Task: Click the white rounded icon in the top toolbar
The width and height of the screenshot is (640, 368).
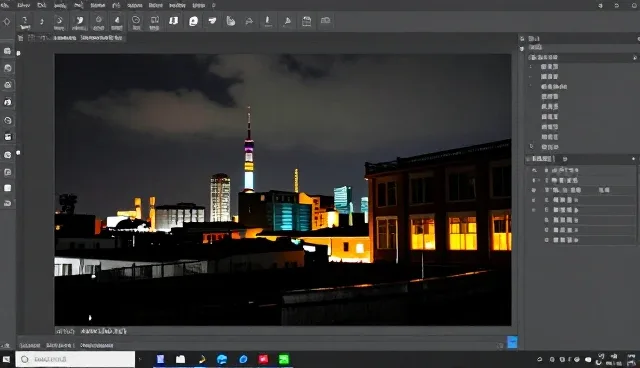Action: (x=193, y=21)
